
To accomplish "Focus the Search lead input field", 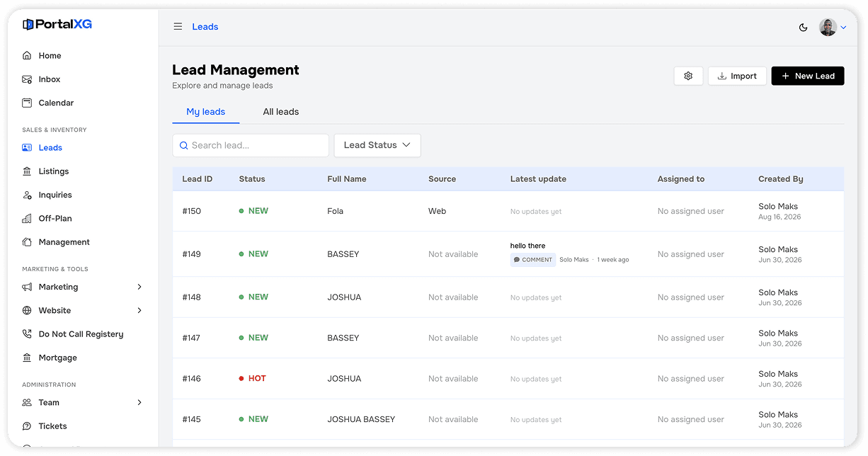I will pyautogui.click(x=251, y=145).
